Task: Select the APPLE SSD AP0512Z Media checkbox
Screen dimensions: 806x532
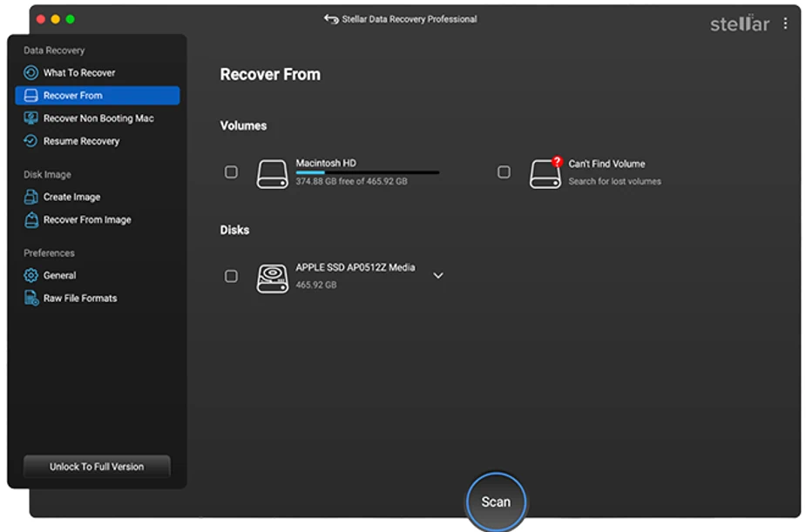Action: (x=231, y=276)
